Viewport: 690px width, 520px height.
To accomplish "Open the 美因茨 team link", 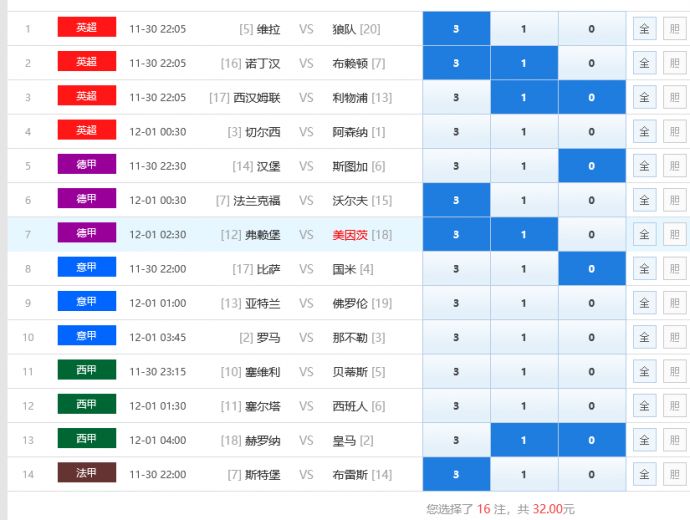I will tap(350, 234).
